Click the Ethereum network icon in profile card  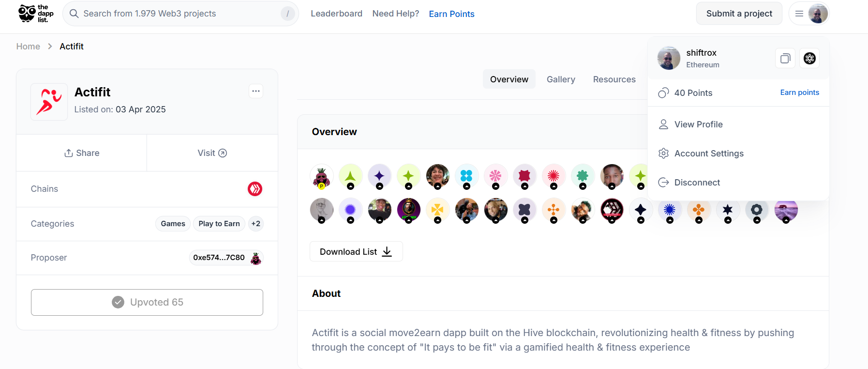pos(809,59)
